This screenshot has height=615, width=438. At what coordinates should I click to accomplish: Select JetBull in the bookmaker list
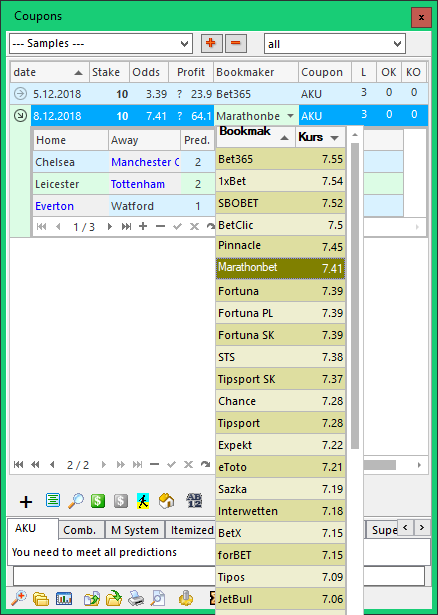(x=280, y=599)
